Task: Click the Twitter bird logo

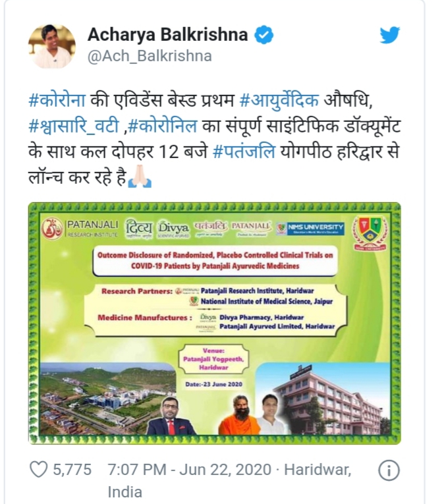Action: pos(389,35)
